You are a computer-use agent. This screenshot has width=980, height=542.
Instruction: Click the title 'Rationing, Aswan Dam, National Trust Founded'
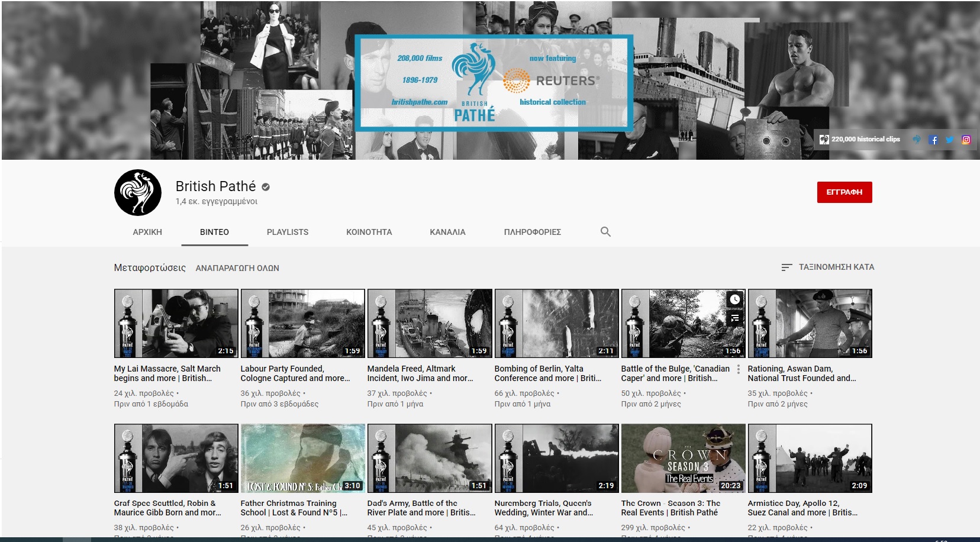click(x=802, y=373)
